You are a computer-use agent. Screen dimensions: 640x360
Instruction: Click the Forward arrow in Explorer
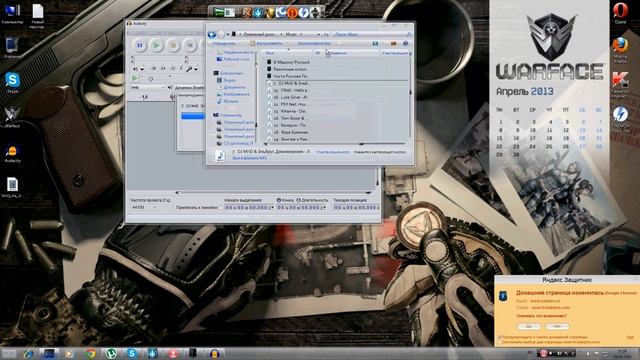coord(221,34)
